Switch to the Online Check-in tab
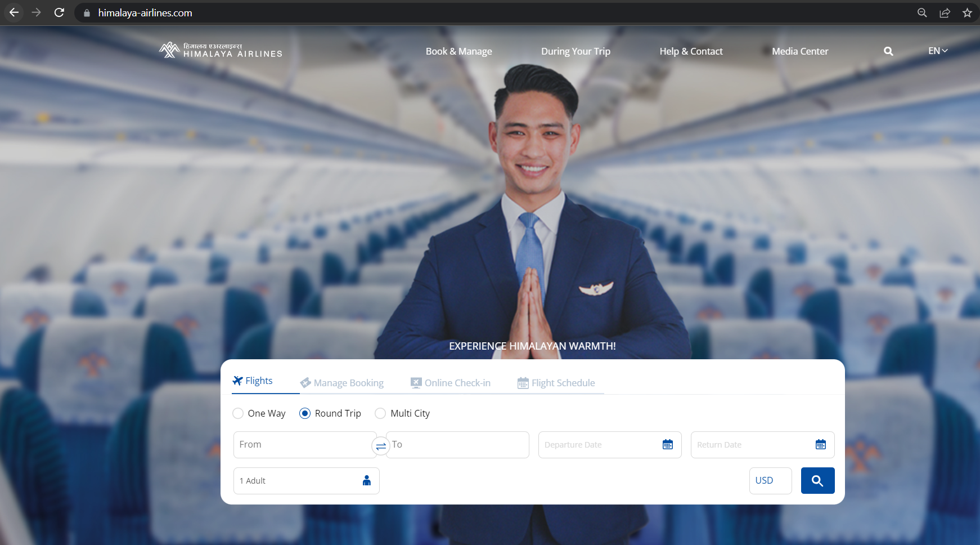 coord(451,383)
